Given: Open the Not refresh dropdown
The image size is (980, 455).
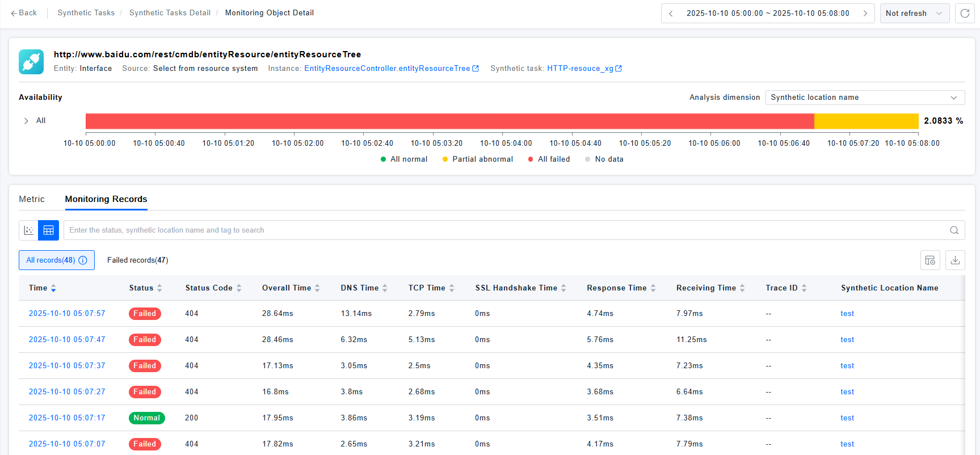Looking at the screenshot, I should (x=914, y=14).
